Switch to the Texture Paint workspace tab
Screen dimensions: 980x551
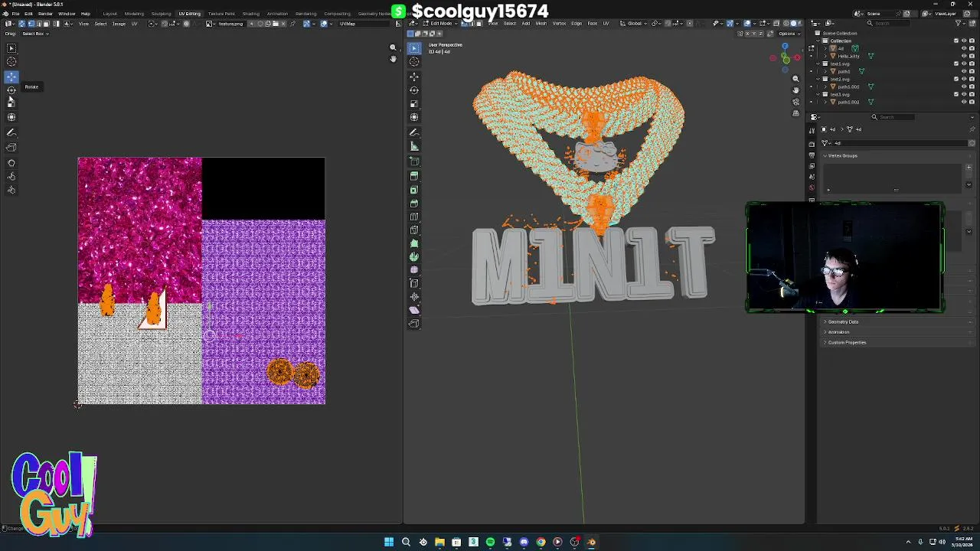(221, 14)
